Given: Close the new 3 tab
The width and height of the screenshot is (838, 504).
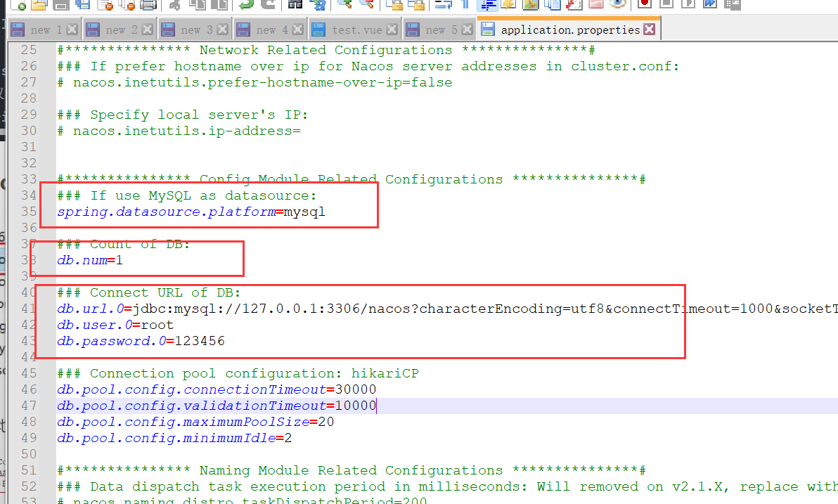Looking at the screenshot, I should click(223, 30).
